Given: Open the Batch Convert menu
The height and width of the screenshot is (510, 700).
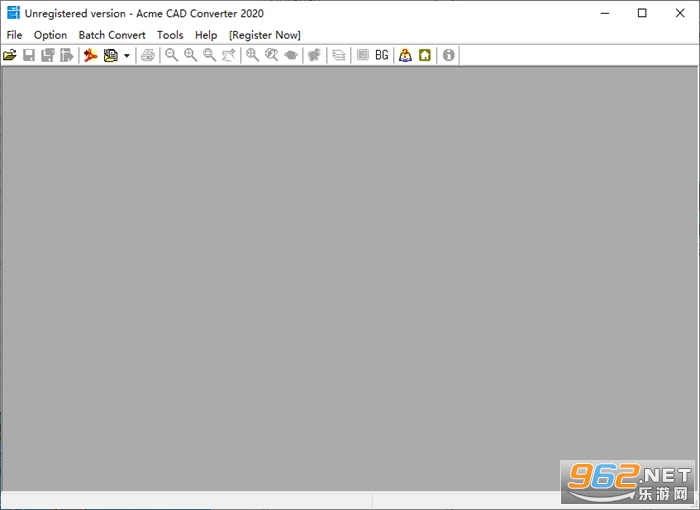Looking at the screenshot, I should 112,35.
